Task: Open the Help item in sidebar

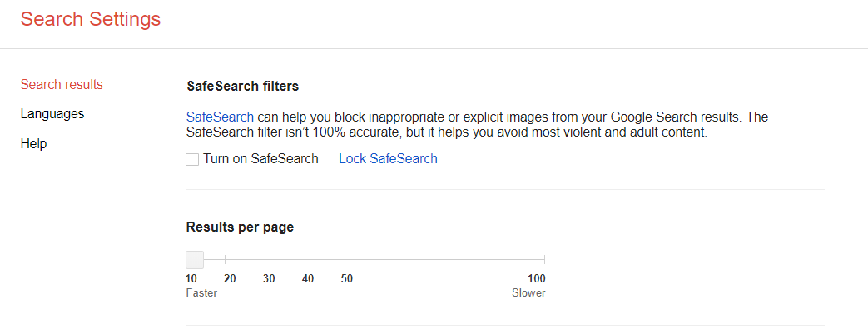Action: point(34,143)
